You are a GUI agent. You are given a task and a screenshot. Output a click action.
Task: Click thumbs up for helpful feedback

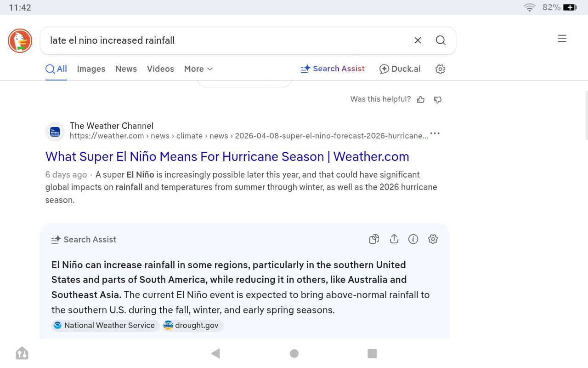pyautogui.click(x=421, y=100)
